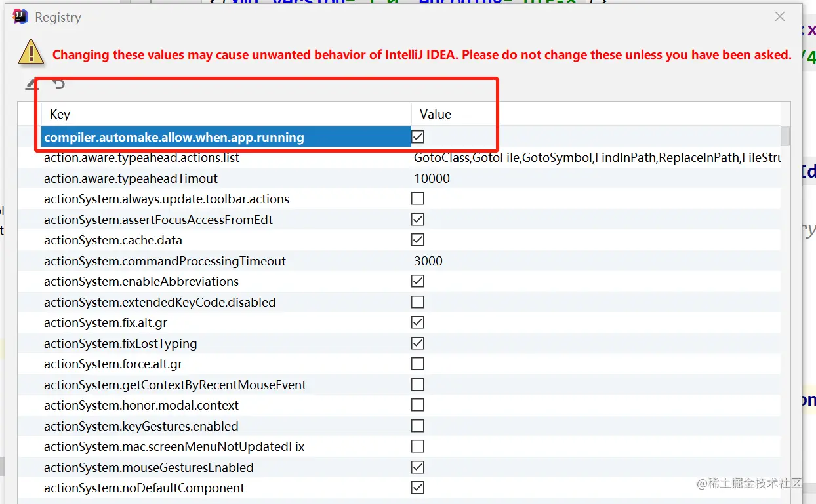Toggle actionSystem.assertFocusAccessFromEdt checkbox

[x=418, y=219]
